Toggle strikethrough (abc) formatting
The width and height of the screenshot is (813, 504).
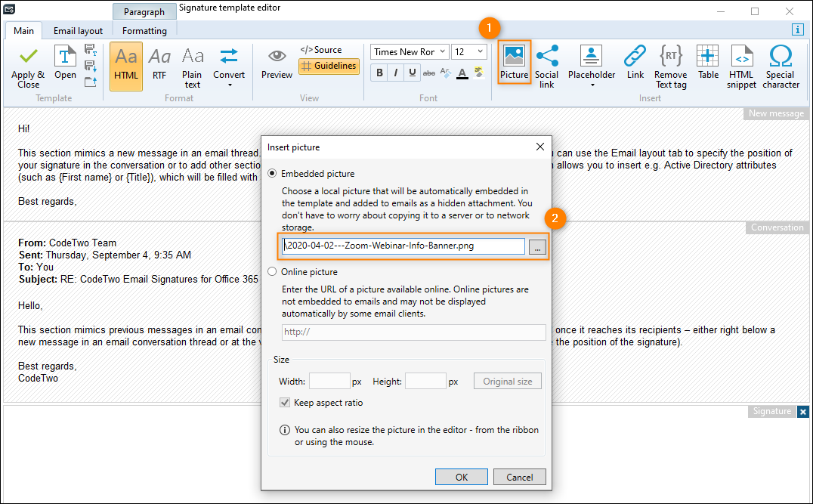429,73
